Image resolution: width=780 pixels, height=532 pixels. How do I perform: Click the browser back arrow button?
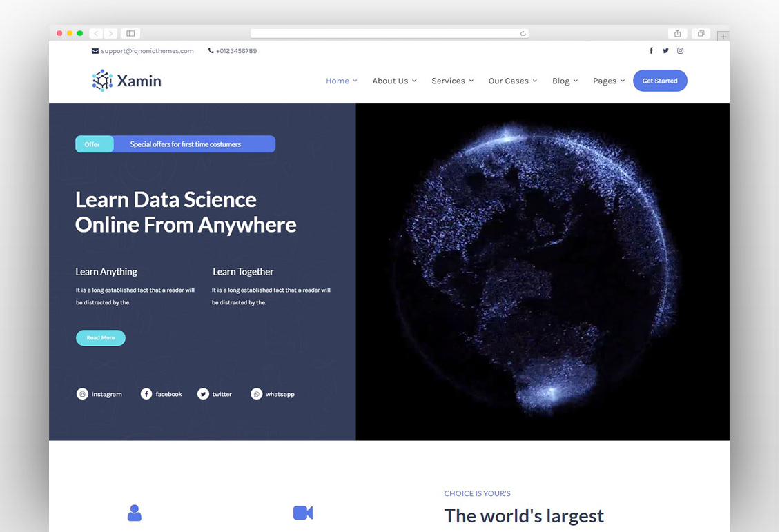click(x=96, y=33)
